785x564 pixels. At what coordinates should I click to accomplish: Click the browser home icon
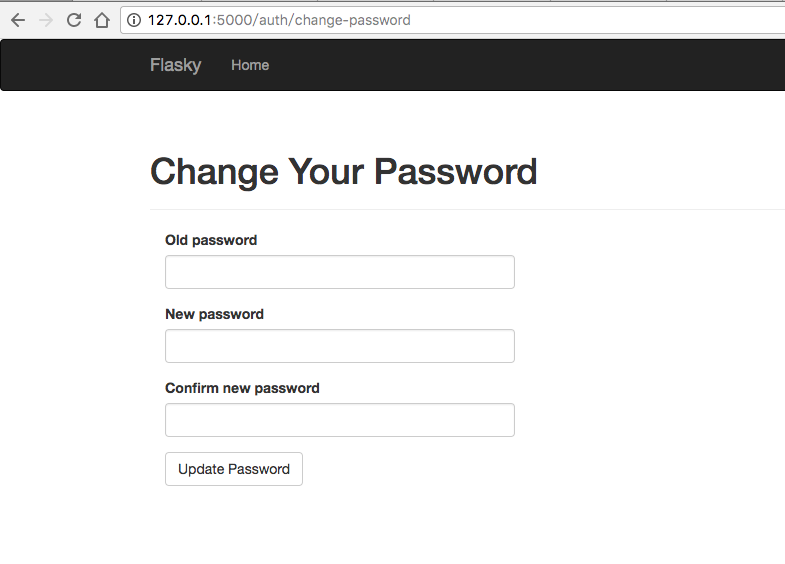[101, 20]
